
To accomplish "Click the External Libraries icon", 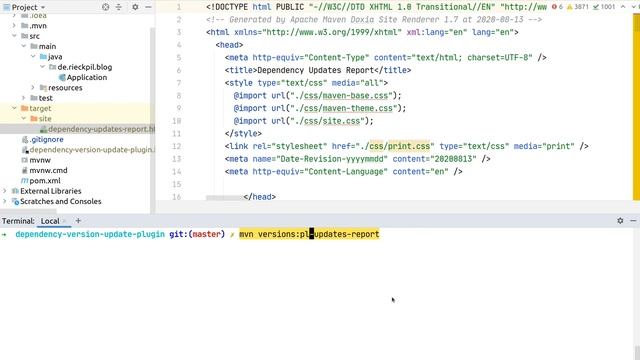I will click(x=15, y=191).
